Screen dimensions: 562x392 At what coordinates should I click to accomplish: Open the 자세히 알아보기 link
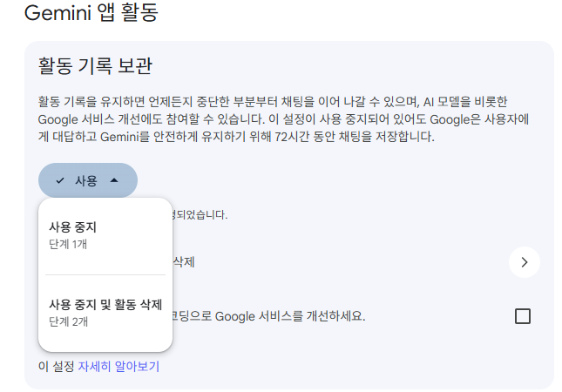118,366
